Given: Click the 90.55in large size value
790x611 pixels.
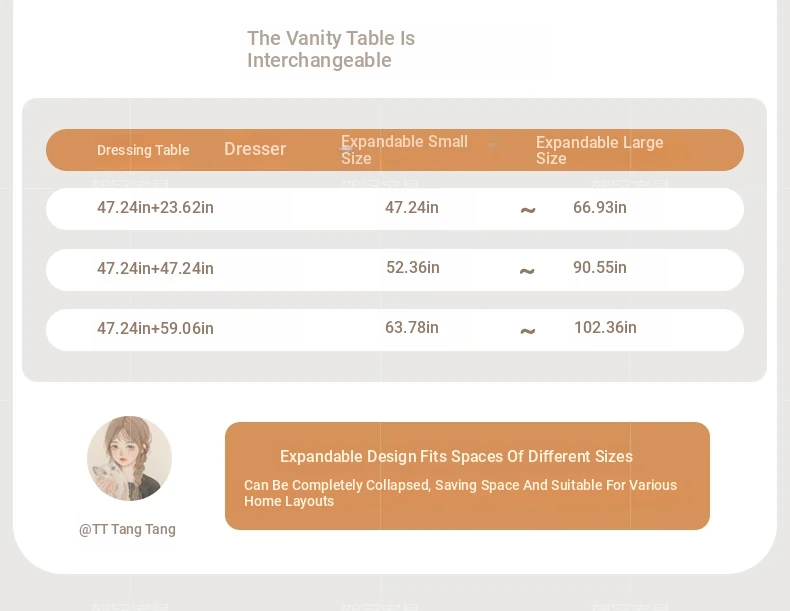Looking at the screenshot, I should 600,268.
